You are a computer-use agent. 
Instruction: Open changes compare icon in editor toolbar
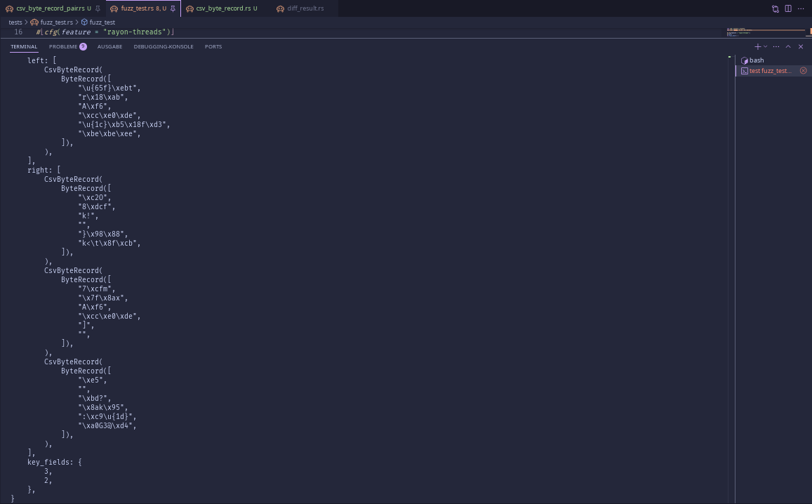click(776, 9)
